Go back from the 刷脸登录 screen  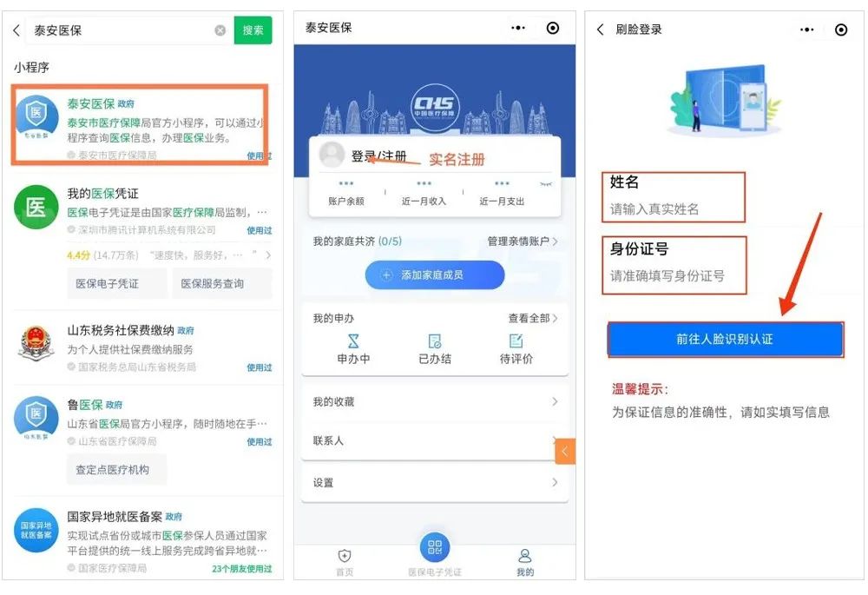click(601, 30)
